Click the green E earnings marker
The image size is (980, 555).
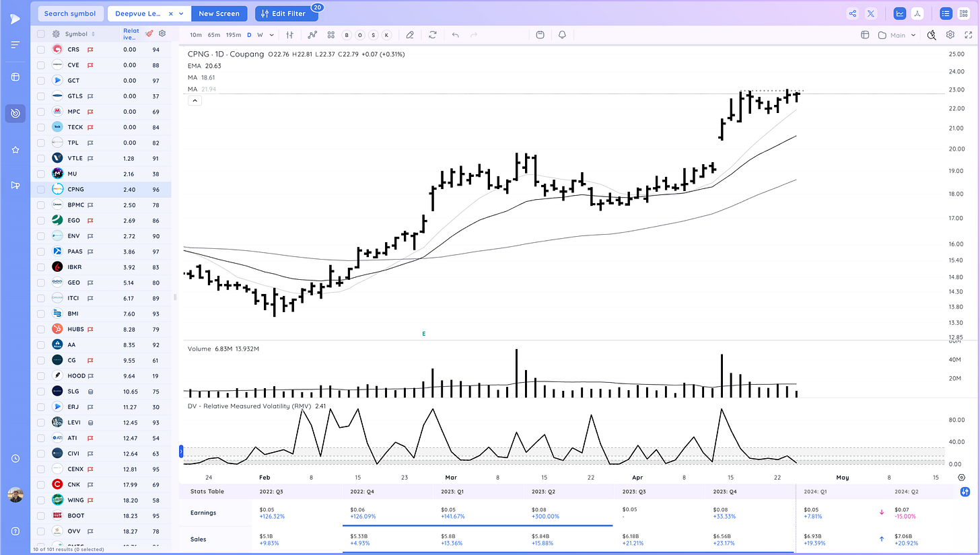423,334
